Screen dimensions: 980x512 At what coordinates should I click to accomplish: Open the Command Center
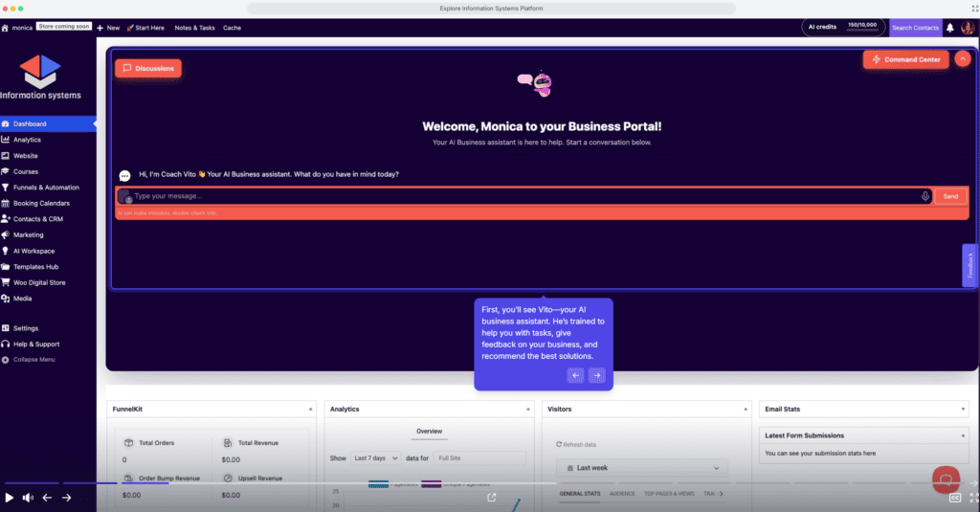coord(905,59)
